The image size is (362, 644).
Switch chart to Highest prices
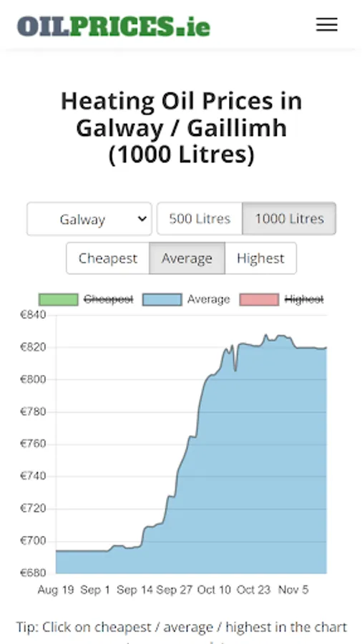(260, 258)
